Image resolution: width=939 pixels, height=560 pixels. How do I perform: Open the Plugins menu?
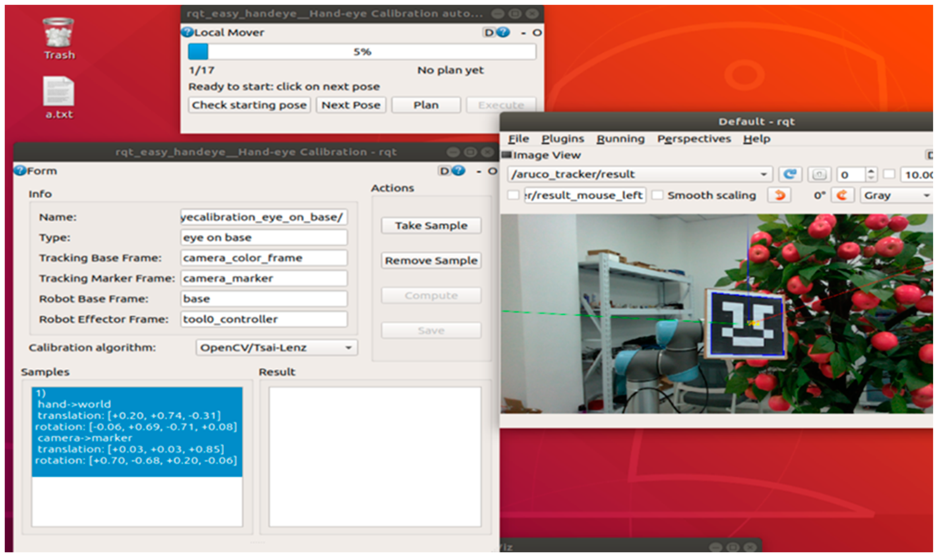pyautogui.click(x=562, y=139)
